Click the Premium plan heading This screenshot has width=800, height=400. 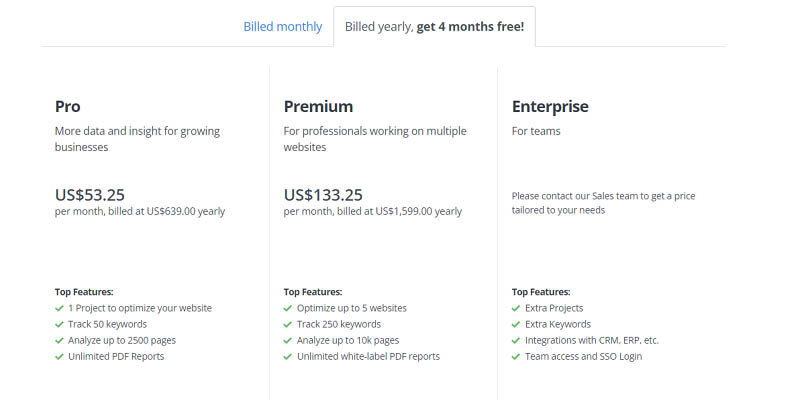[x=318, y=106]
